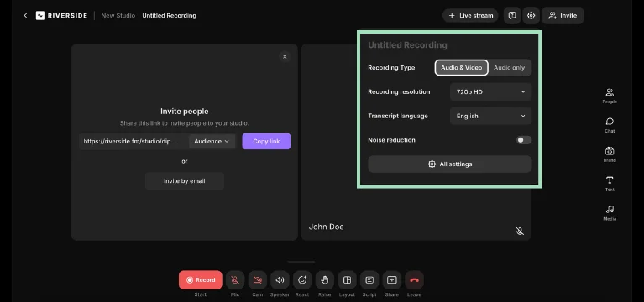Viewport: 644px width, 302px height.
Task: Open the 720p HD resolution dropdown
Action: tap(491, 92)
